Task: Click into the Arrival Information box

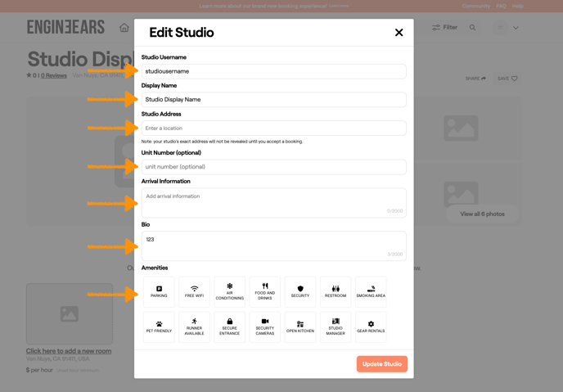Action: pyautogui.click(x=273, y=203)
